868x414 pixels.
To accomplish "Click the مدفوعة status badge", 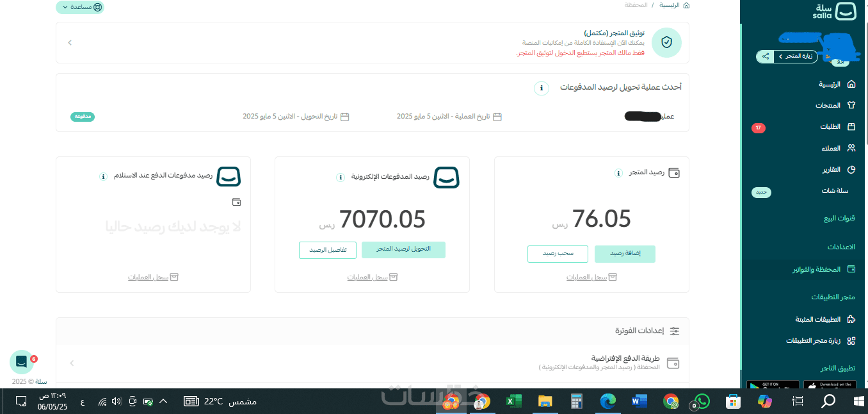I will (x=83, y=117).
